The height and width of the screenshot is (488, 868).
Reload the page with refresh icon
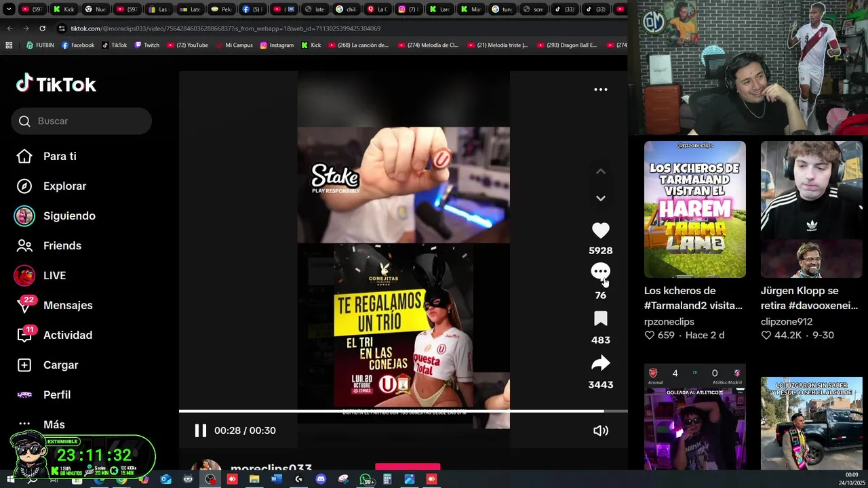[42, 28]
